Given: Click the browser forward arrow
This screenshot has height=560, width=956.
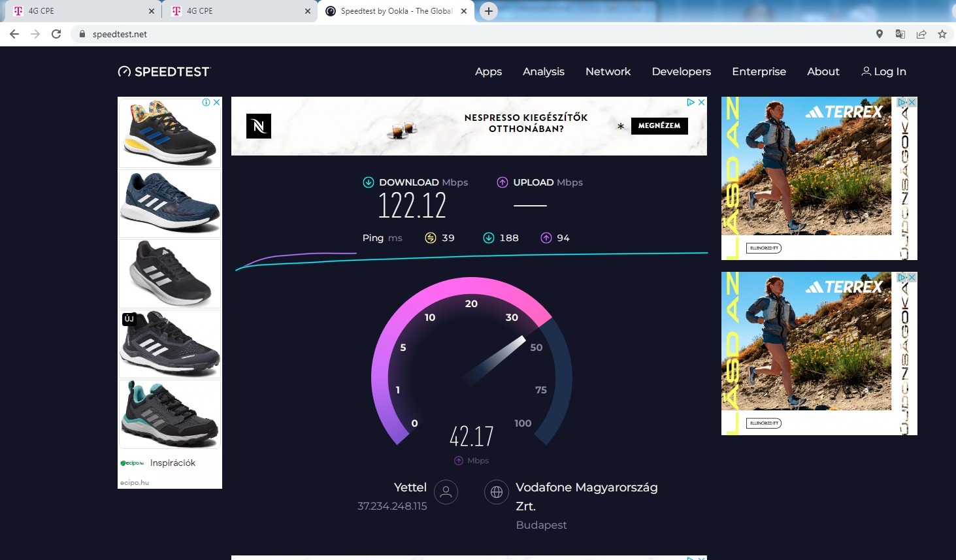Looking at the screenshot, I should point(35,34).
